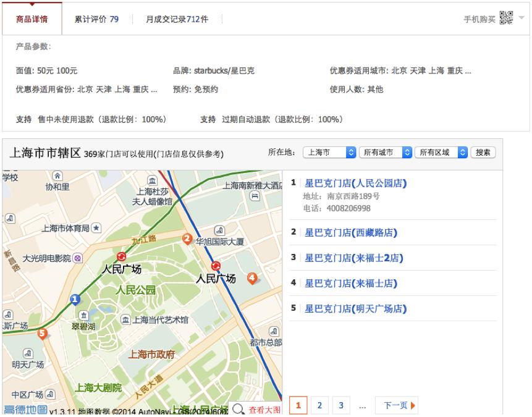This screenshot has height=417, width=532.
Task: Click the building icon above 都市总部
Action: pos(274,332)
